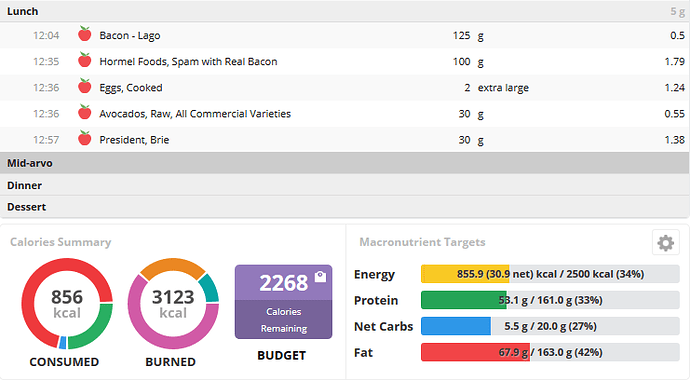690x380 pixels.
Task: Click the 125 g amount for Bacon - Lago
Action: 468,36
